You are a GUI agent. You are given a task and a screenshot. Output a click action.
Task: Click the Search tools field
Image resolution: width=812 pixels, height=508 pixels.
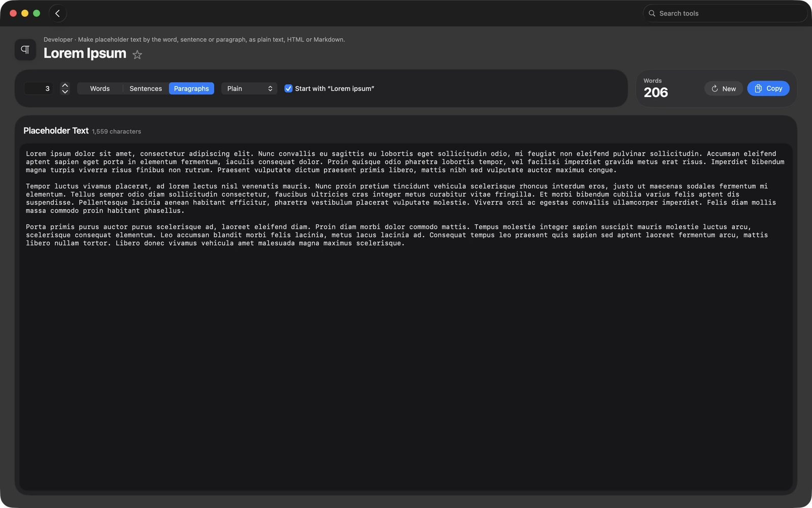pyautogui.click(x=725, y=13)
